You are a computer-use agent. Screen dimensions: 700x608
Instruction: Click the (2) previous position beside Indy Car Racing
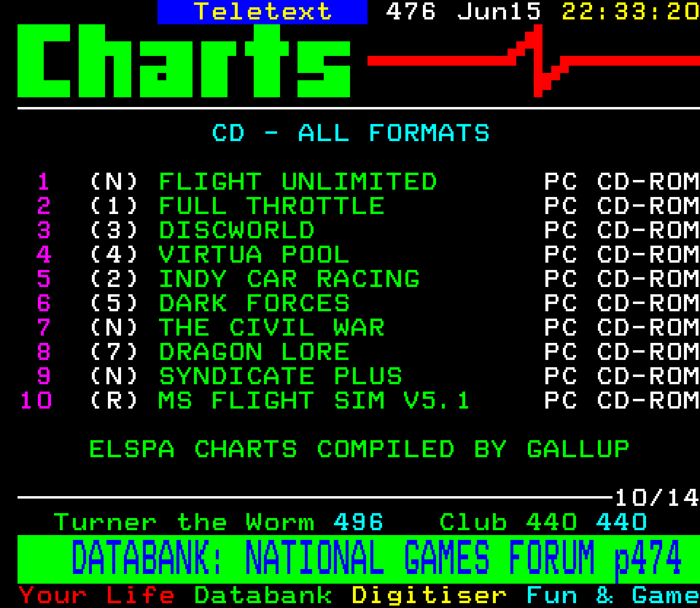click(x=114, y=279)
